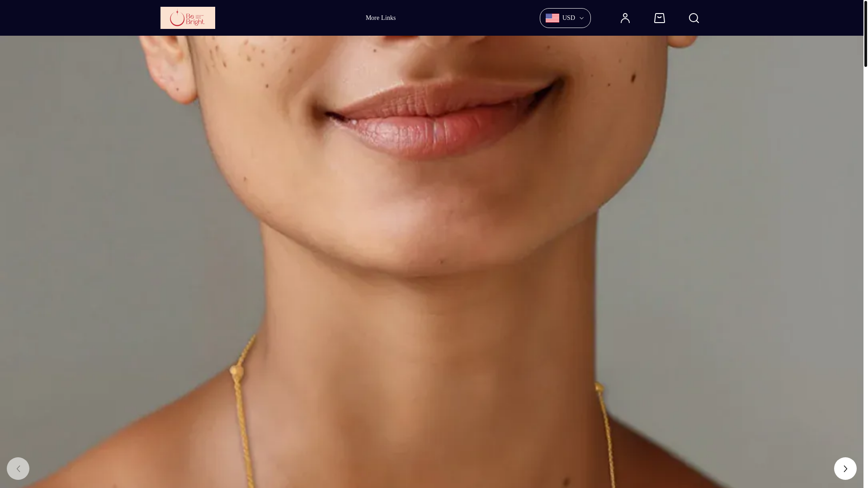Open the Be Bright logo homepage
This screenshot has height=488, width=868.
(x=188, y=18)
